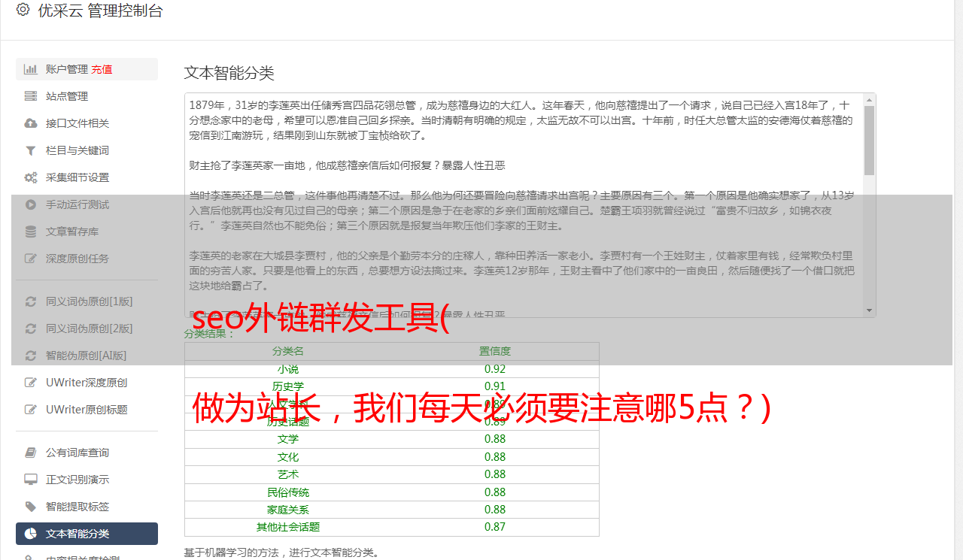Click the red 充值 link
The height and width of the screenshot is (560, 963).
coord(102,69)
